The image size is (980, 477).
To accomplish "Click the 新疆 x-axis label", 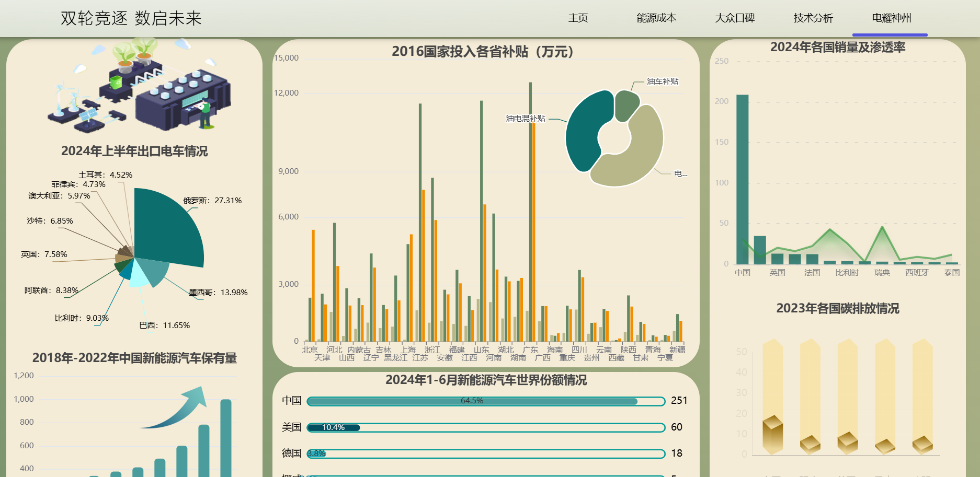I will point(677,350).
